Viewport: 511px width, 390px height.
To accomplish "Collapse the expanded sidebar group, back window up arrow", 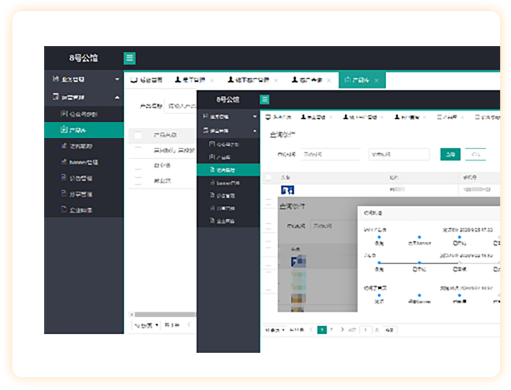I will [x=117, y=97].
